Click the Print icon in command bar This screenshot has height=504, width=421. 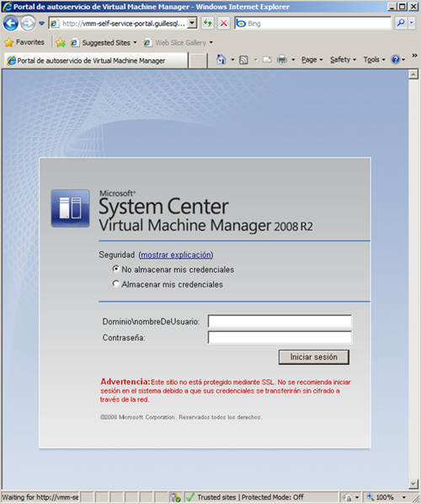click(x=282, y=60)
